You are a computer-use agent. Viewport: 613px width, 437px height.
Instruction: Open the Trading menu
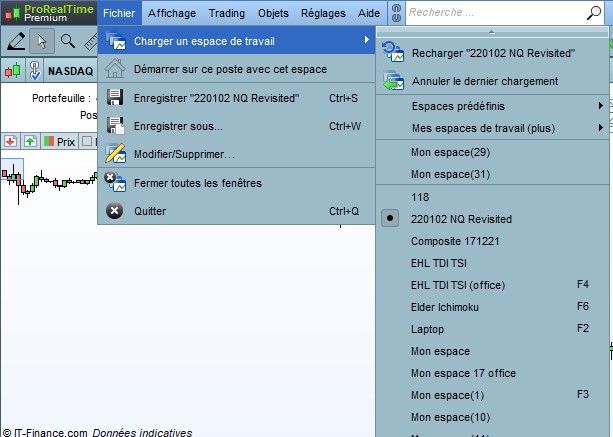coord(226,13)
